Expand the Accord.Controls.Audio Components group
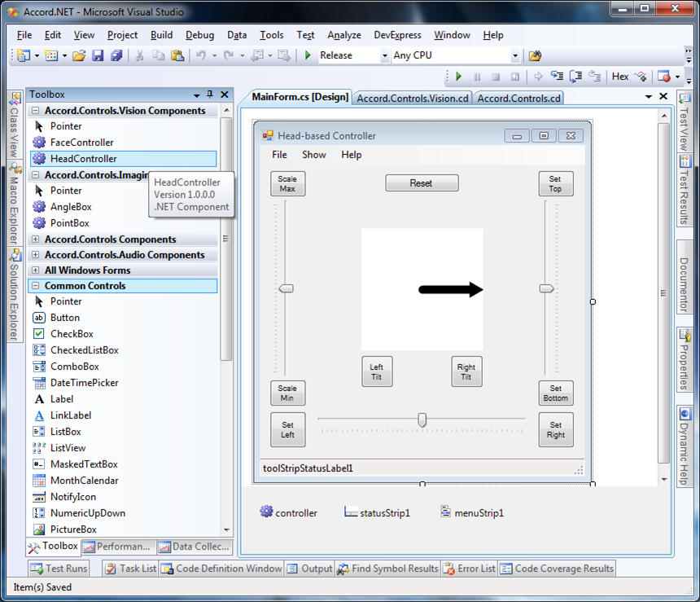Viewport: 700px width, 602px height. point(35,255)
